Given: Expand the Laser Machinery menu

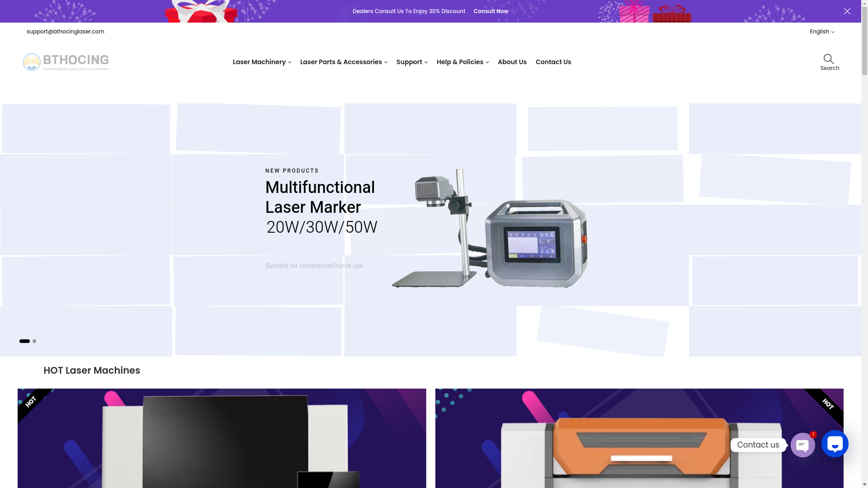Looking at the screenshot, I should [x=262, y=62].
